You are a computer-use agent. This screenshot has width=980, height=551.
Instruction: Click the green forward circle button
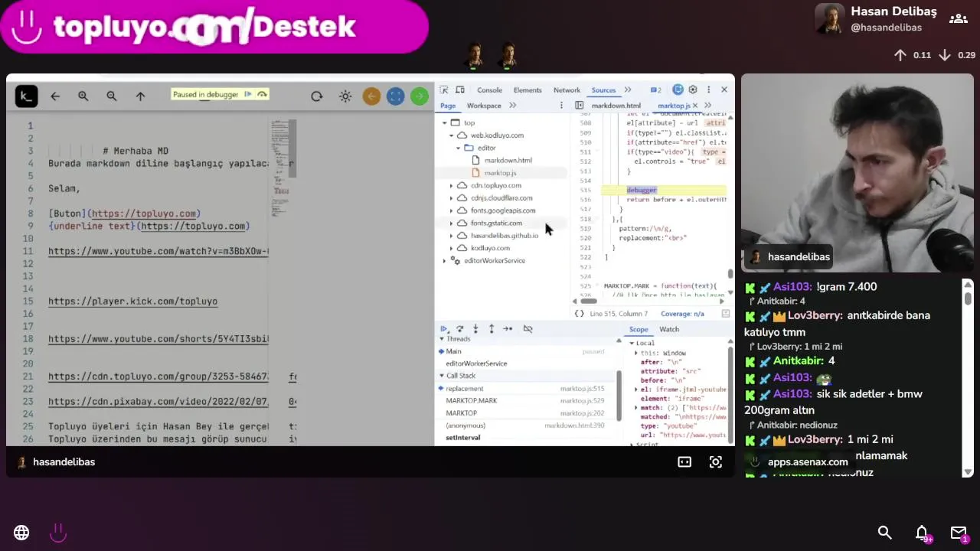[419, 96]
